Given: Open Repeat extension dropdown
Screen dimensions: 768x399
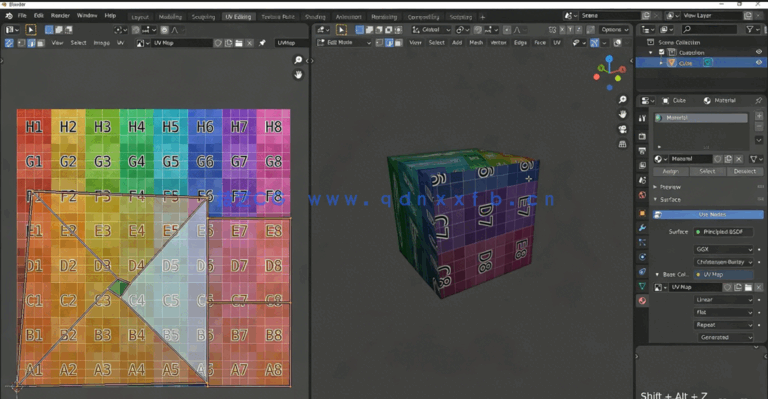Looking at the screenshot, I should click(x=723, y=325).
